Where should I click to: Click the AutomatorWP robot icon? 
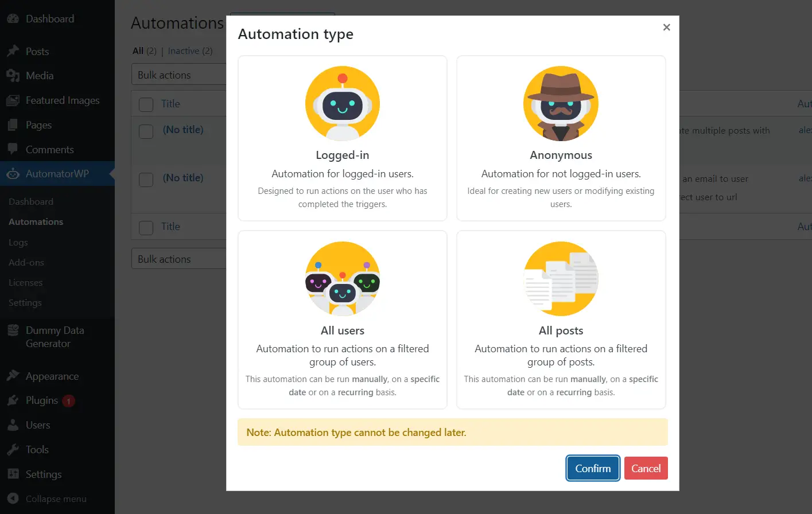pos(13,174)
